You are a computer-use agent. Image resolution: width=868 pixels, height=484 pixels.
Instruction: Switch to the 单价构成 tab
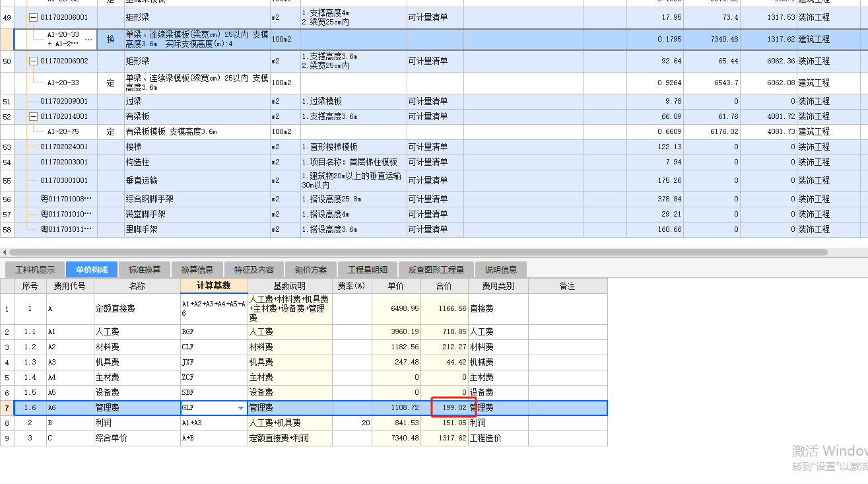coord(91,269)
